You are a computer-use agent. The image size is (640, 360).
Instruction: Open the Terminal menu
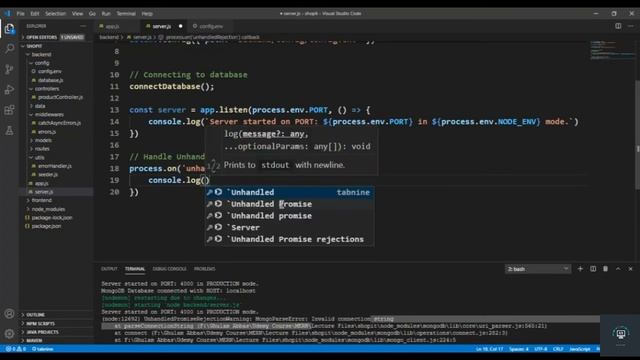point(126,13)
